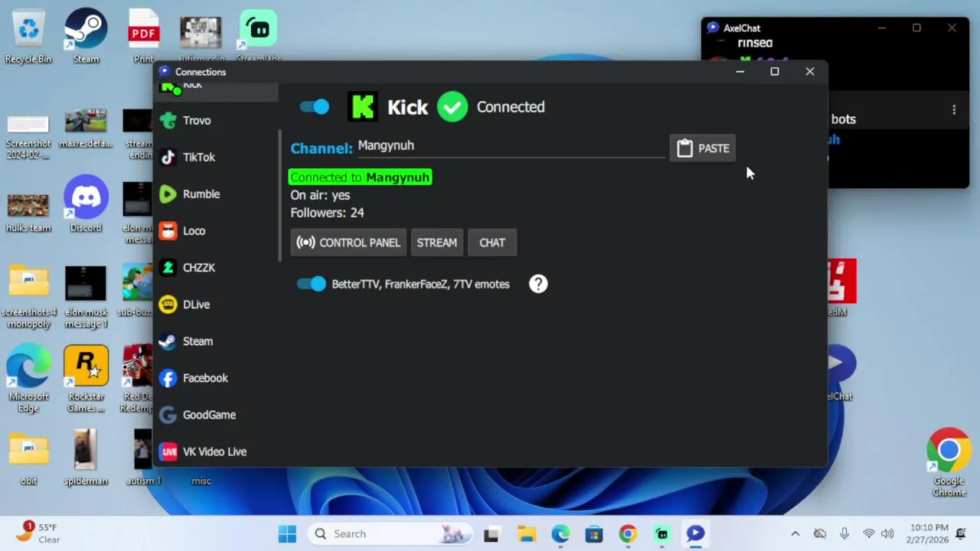Open the Windows Start button
The height and width of the screenshot is (551, 980).
[287, 533]
